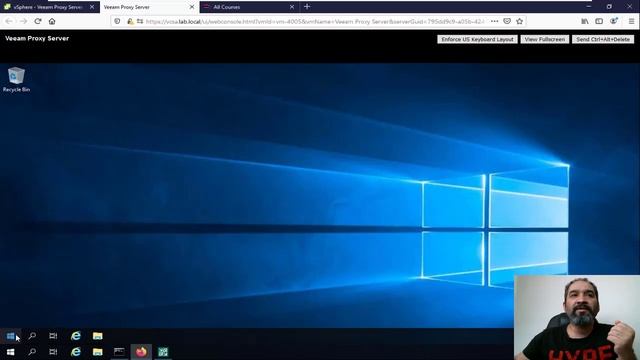Open host Task View icon
Viewport: 640px width, 360px height.
tap(53, 352)
